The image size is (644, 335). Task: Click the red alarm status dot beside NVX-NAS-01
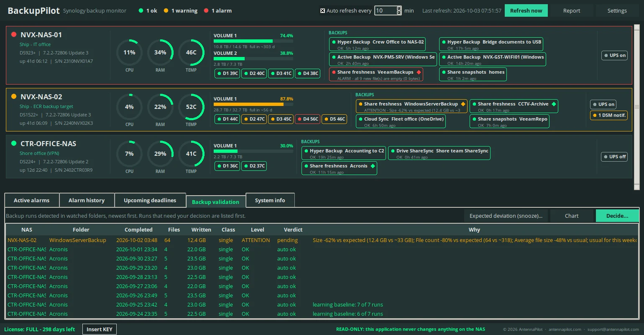14,34
